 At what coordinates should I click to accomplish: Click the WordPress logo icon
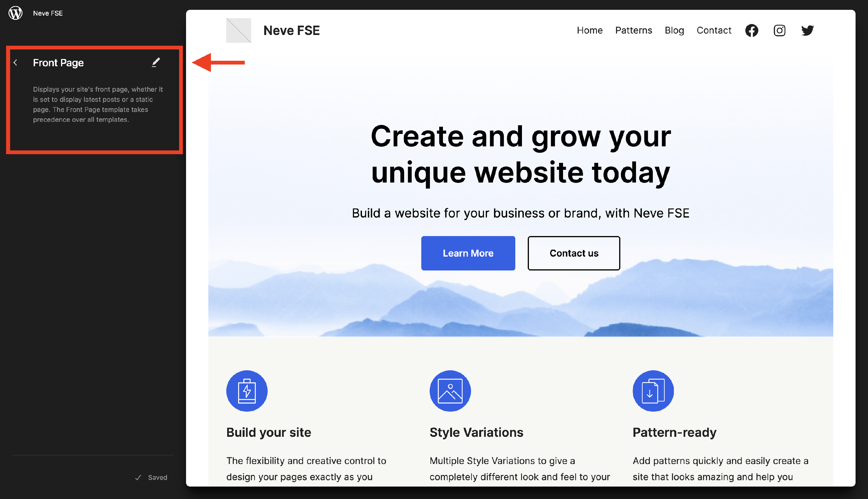15,13
